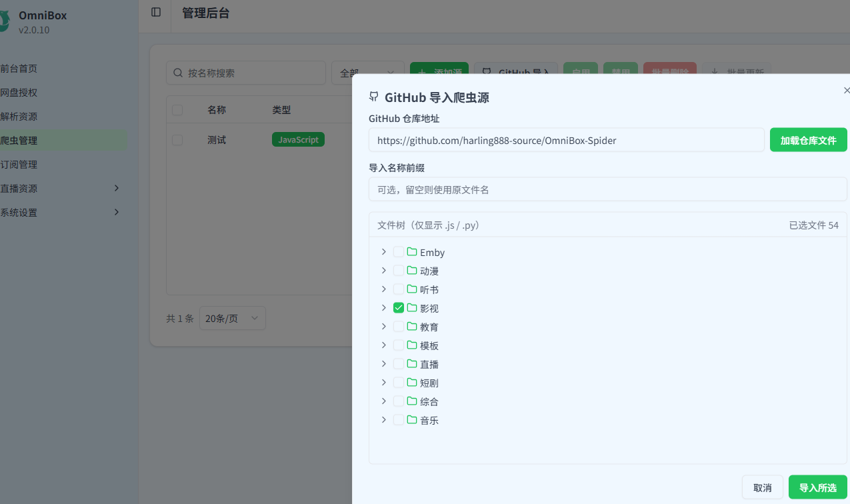
Task: Click the 教育 folder icon
Action: pos(412,327)
